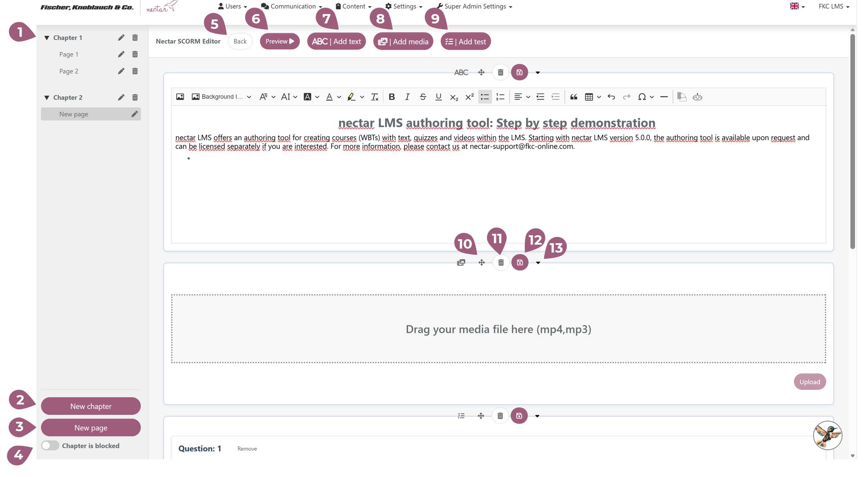The image size is (868, 477).
Task: Click the Bold formatting icon
Action: click(x=391, y=97)
